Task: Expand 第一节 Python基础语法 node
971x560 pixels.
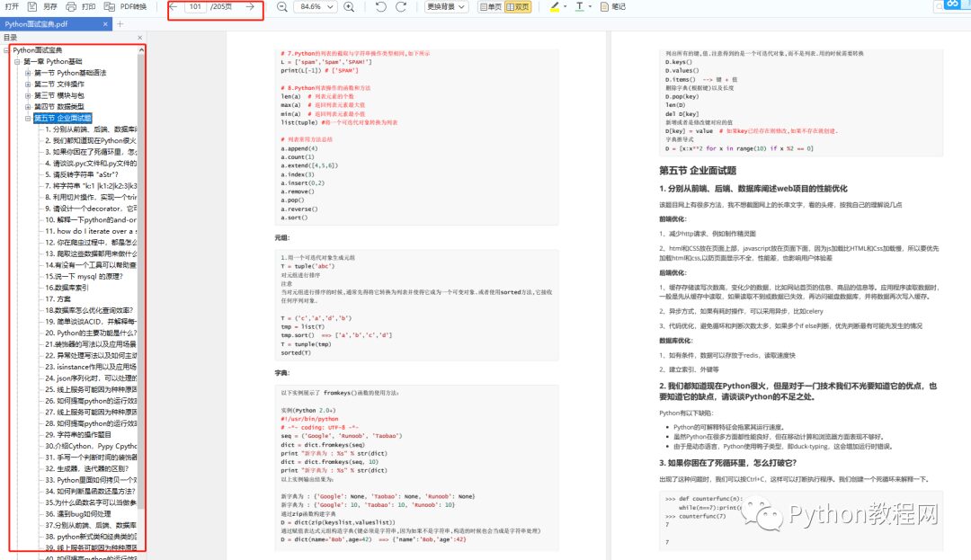Action: point(28,73)
